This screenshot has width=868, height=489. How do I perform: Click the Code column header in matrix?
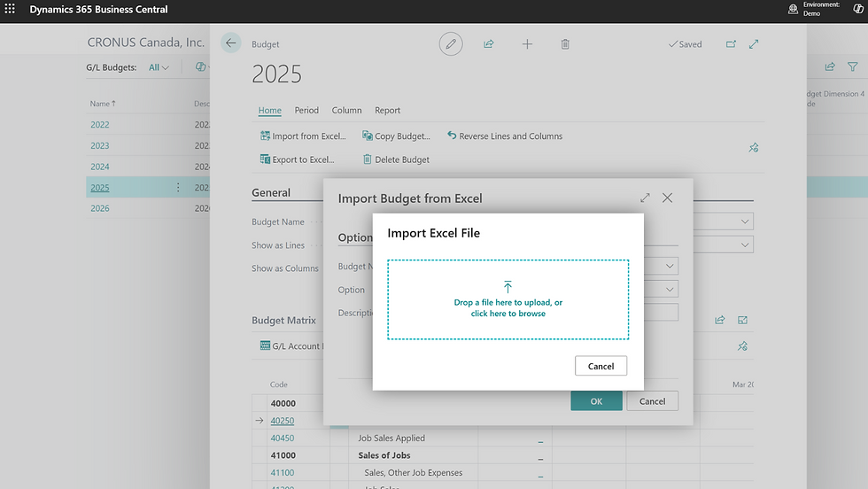coord(278,384)
